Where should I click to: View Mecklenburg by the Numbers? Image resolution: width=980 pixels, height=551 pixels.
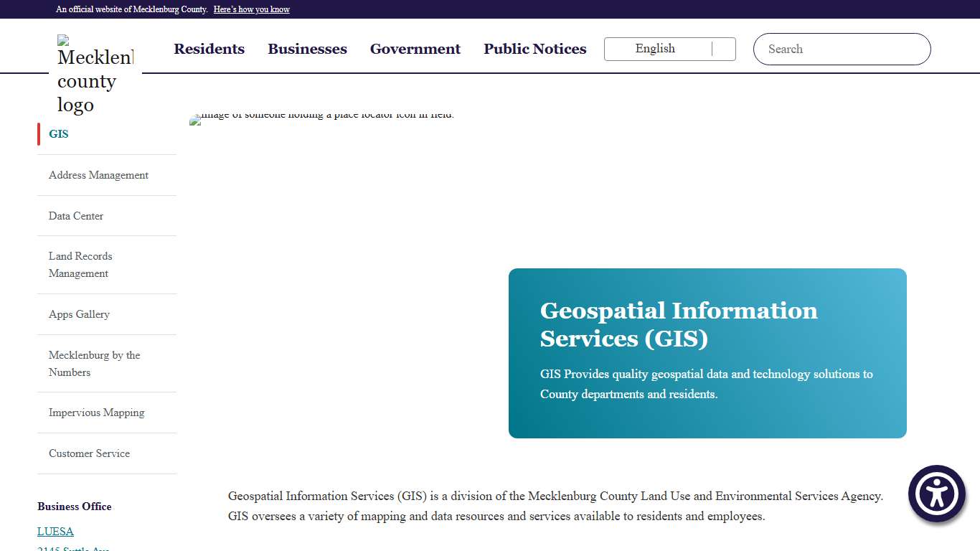tap(94, 364)
